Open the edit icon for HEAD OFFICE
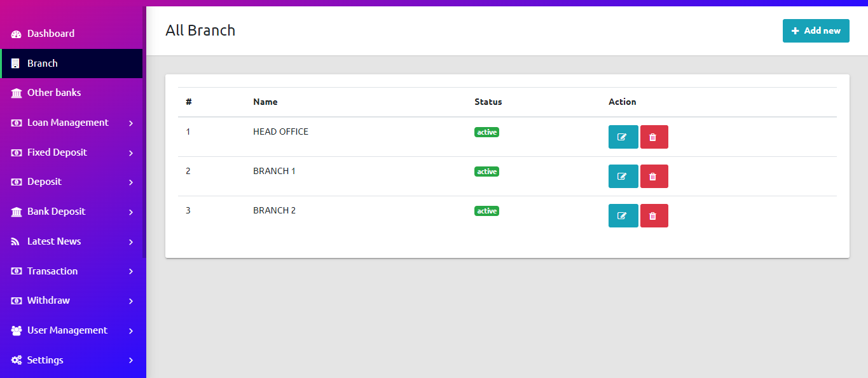The height and width of the screenshot is (378, 868). pyautogui.click(x=623, y=137)
